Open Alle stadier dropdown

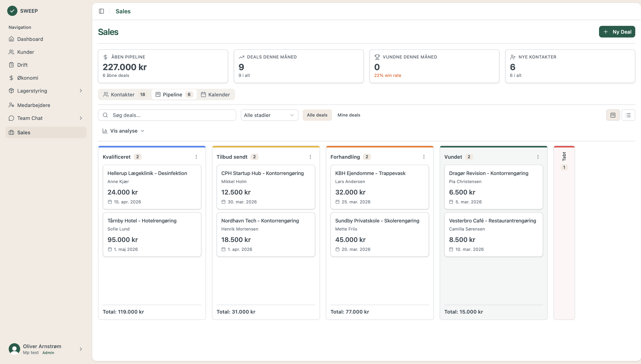[x=269, y=115]
